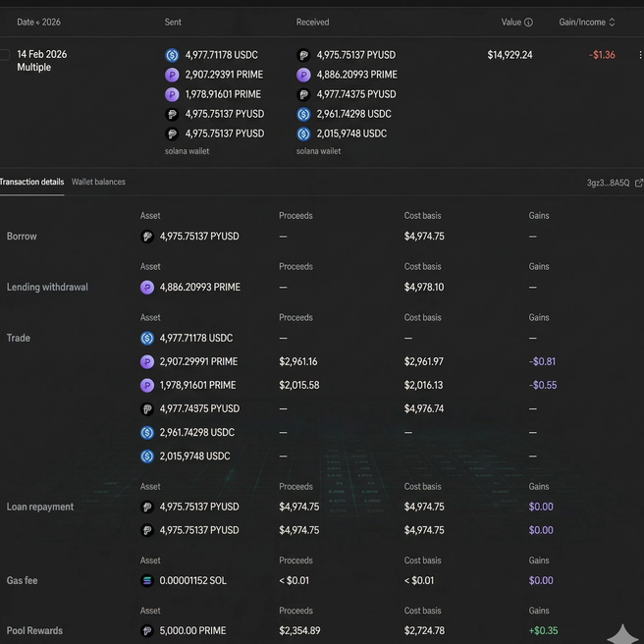Open the 3gz3...8A5Q transaction hash link
The height and width of the screenshot is (644, 644).
point(608,183)
